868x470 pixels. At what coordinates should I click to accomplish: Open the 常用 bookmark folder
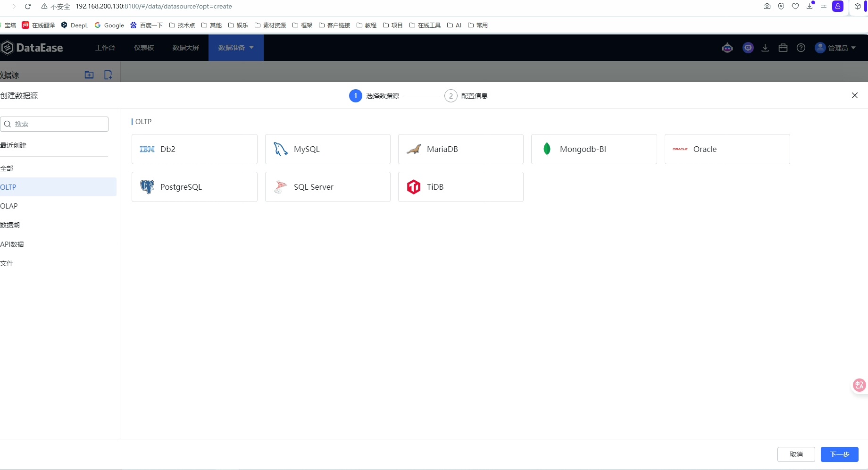[x=478, y=25]
